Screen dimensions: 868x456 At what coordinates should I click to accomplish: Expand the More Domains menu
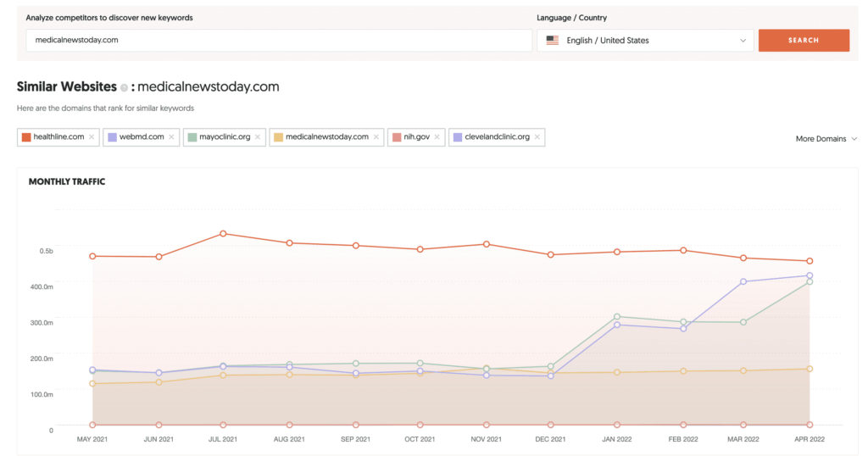tap(826, 139)
